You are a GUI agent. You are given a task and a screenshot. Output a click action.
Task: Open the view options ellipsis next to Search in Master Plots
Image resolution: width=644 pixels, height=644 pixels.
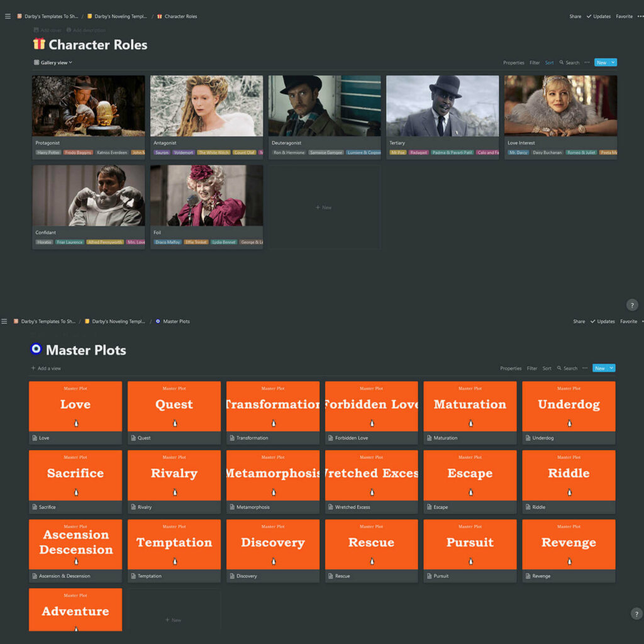(x=585, y=368)
